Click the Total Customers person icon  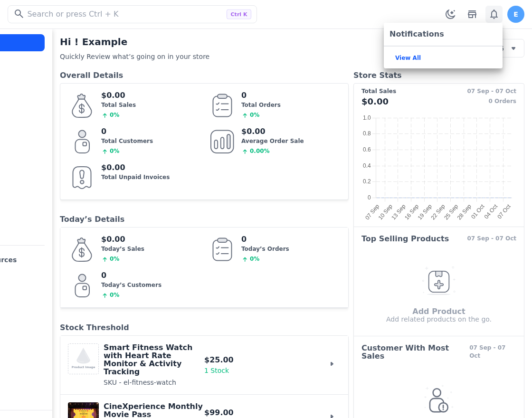(x=82, y=142)
